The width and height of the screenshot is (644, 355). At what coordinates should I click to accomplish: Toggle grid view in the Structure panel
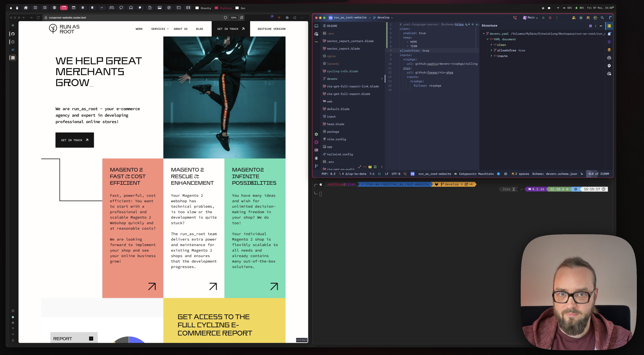590,26
